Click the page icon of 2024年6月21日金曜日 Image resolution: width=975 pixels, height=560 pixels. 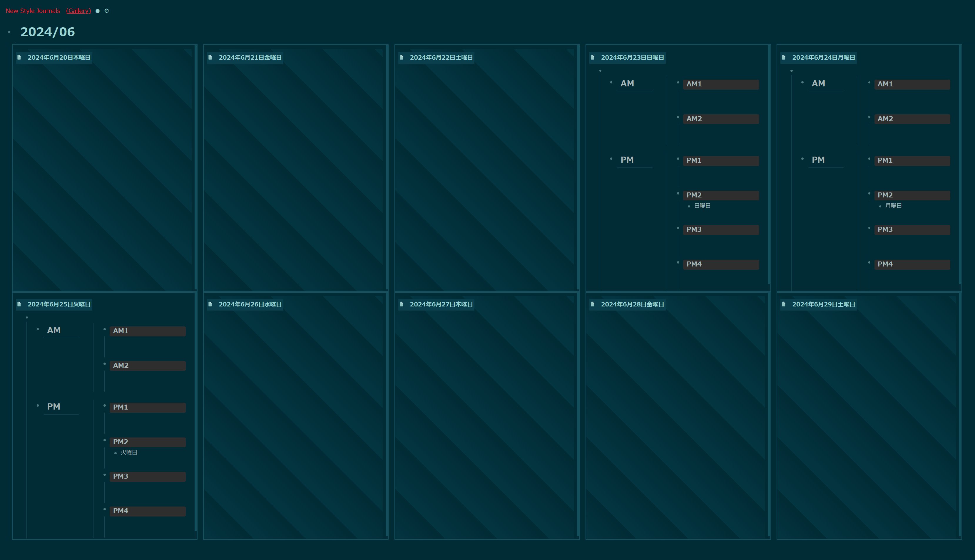click(x=210, y=57)
